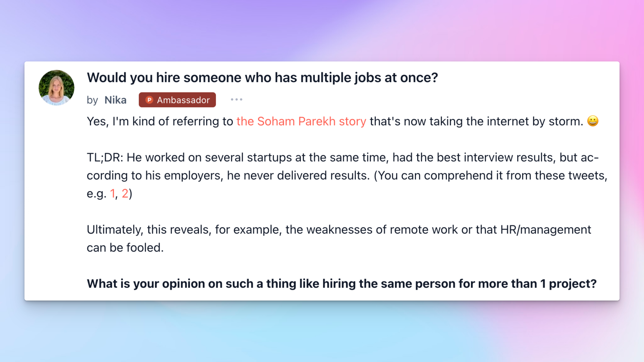The image size is (644, 362).
Task: Click the grinning emoji after 'storm.'
Action: point(593,121)
